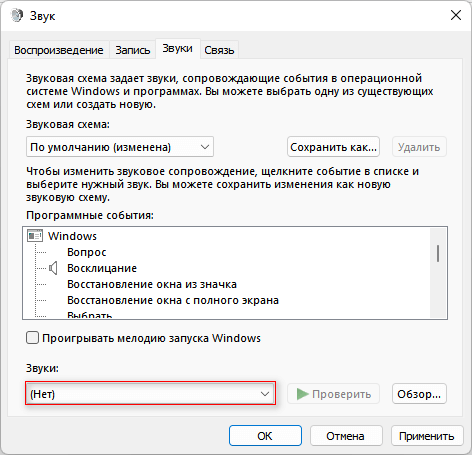Open the Звуковая схема dropdown

120,147
